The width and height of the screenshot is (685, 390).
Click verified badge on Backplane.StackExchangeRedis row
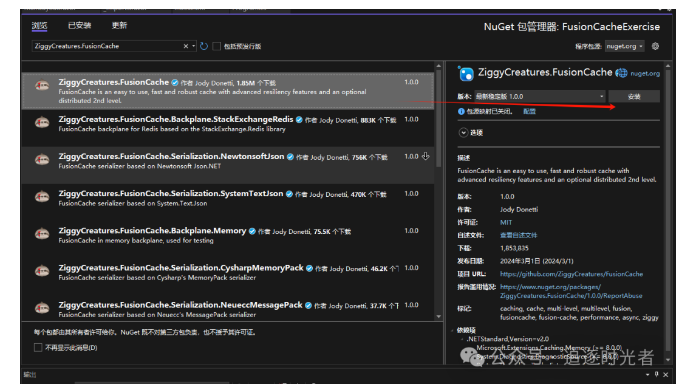(x=299, y=120)
